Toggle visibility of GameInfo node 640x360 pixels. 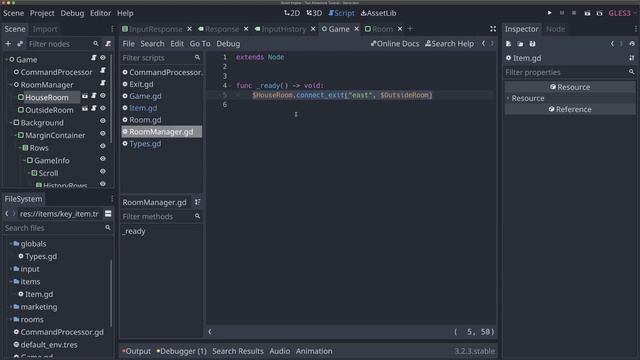pos(103,159)
